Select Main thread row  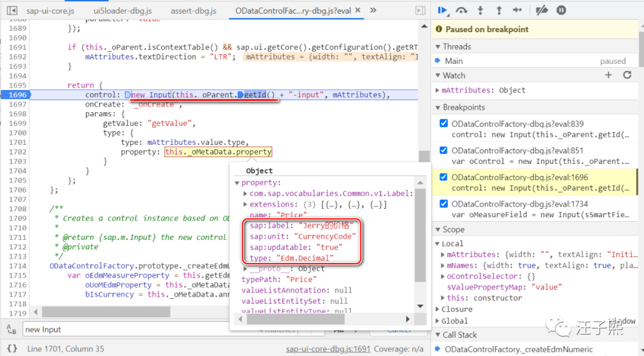click(535, 61)
